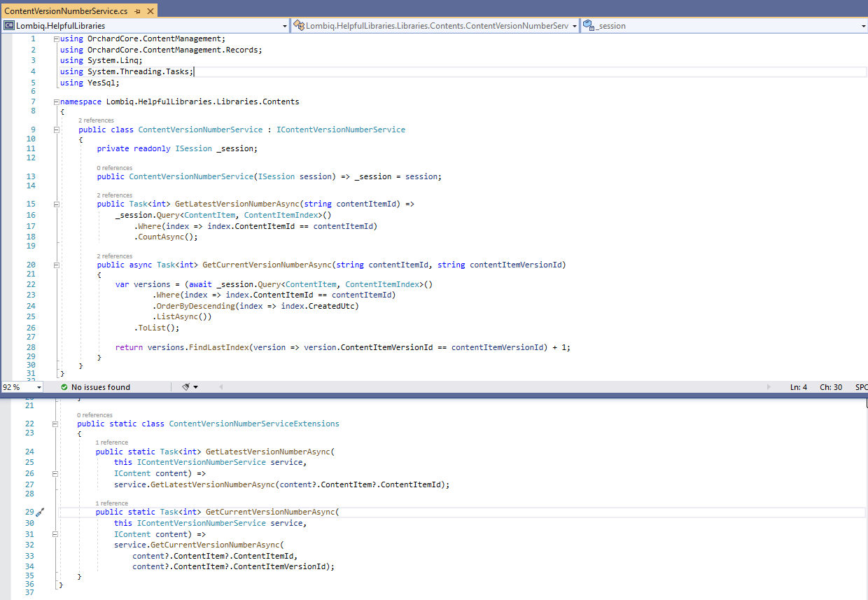This screenshot has width=868, height=600.
Task: Collapse the outlining region at line 31
Action: click(x=56, y=534)
